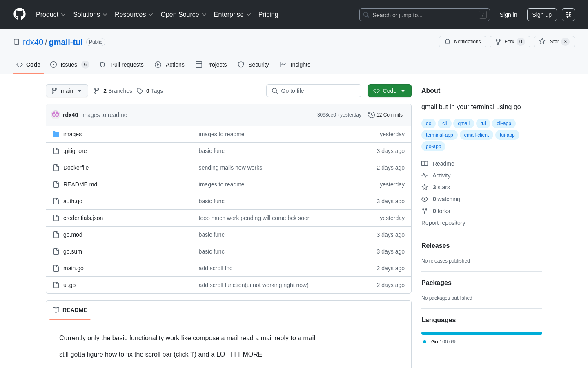This screenshot has width=588, height=368.
Task: Open the command palette icon in header
Action: (568, 15)
